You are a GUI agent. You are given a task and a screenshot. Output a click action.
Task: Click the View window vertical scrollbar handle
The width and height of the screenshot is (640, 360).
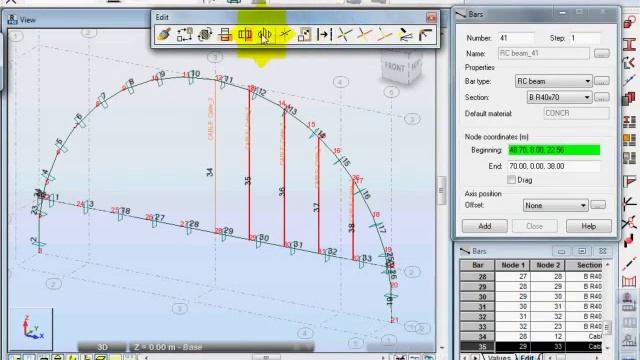441,190
